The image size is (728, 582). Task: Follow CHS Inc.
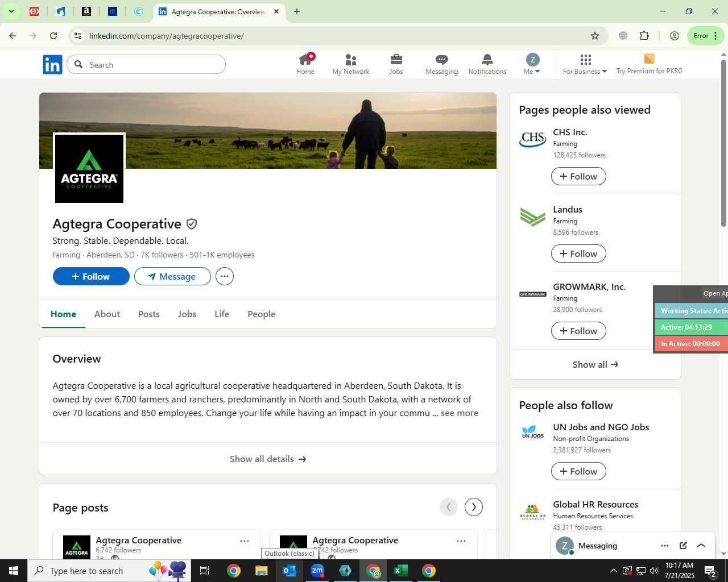(578, 176)
